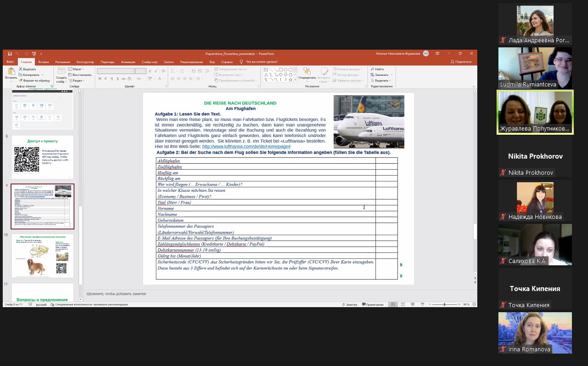This screenshot has width=588, height=366.
Task: Open the lufthansa.com hyperlink in slide
Action: pyautogui.click(x=246, y=146)
